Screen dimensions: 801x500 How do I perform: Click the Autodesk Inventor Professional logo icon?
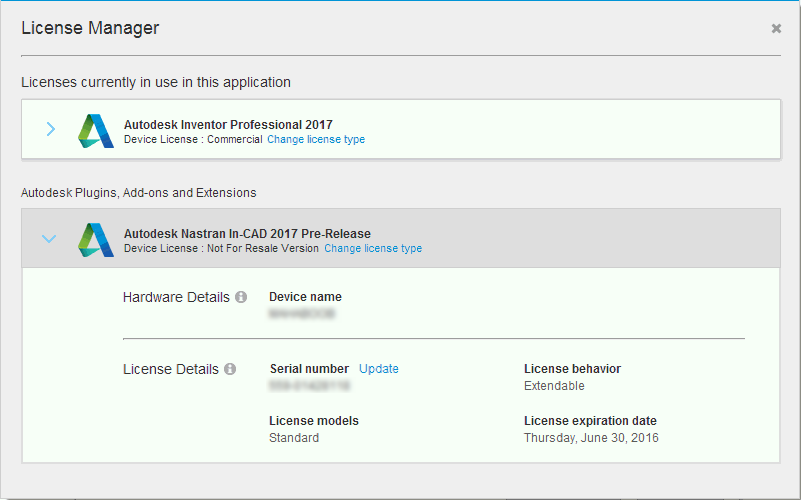pyautogui.click(x=95, y=131)
